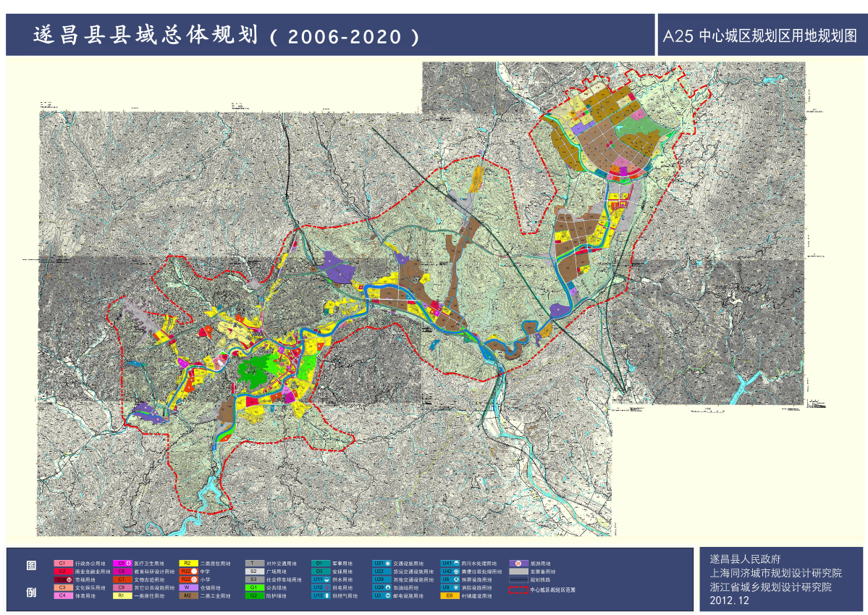
Task: Click the legend label 粪便垃圾处理用地
Action: 481,572
